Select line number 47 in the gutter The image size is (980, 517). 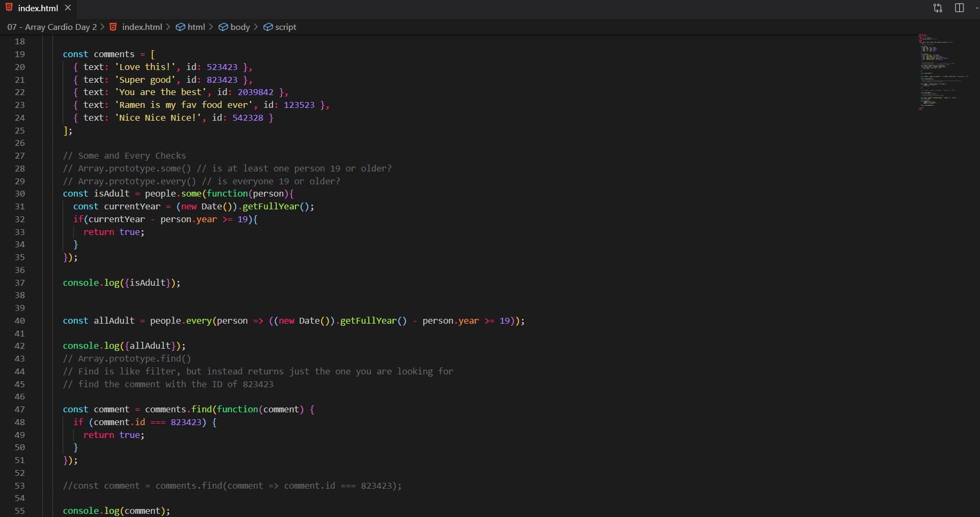pyautogui.click(x=20, y=409)
